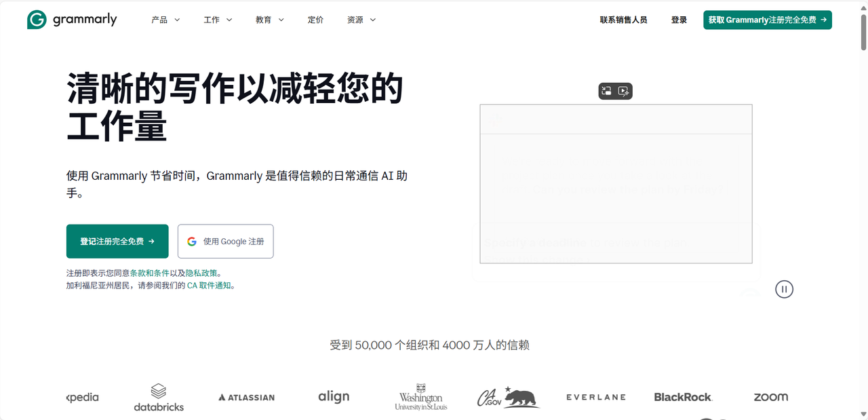Click the Zoom logo
The height and width of the screenshot is (420, 868).
[x=771, y=397]
